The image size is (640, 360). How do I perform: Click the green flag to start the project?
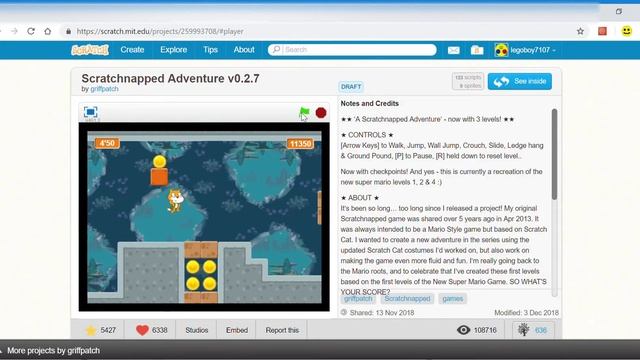[304, 112]
